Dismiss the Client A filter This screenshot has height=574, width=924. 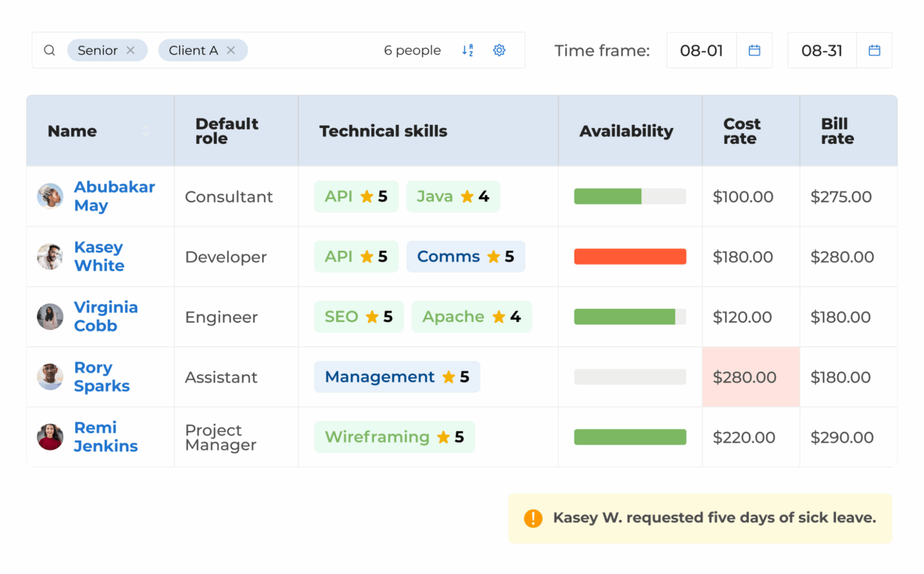pos(230,50)
